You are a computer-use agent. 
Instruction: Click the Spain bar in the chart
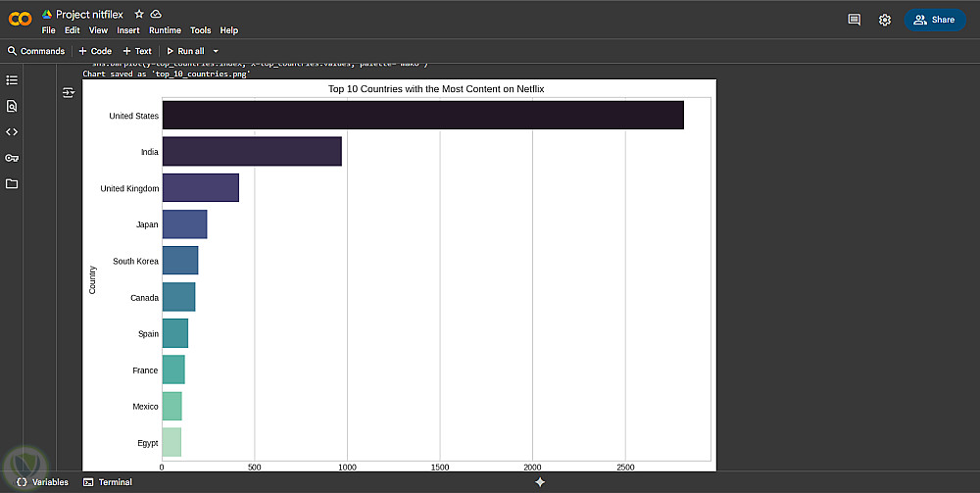(175, 333)
